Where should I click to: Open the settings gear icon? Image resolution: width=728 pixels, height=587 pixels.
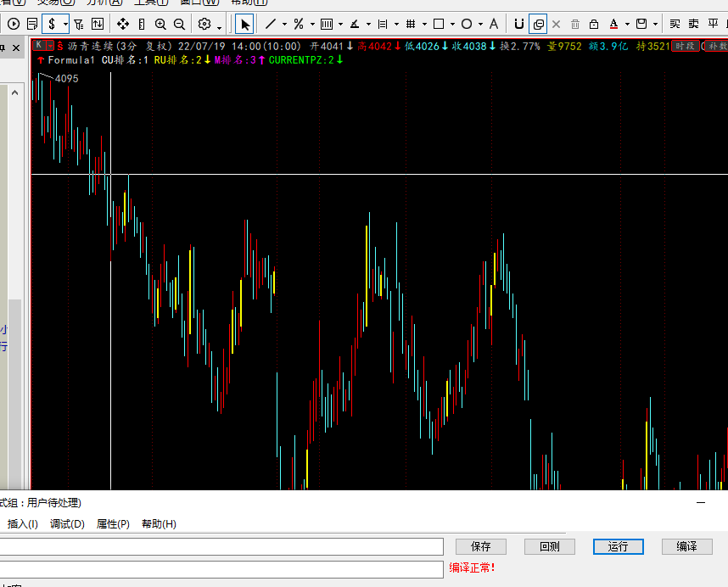tap(204, 24)
